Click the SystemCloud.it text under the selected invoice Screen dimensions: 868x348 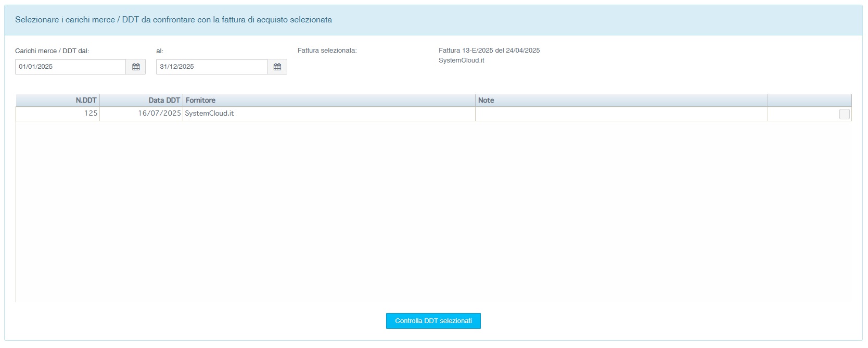(x=461, y=60)
